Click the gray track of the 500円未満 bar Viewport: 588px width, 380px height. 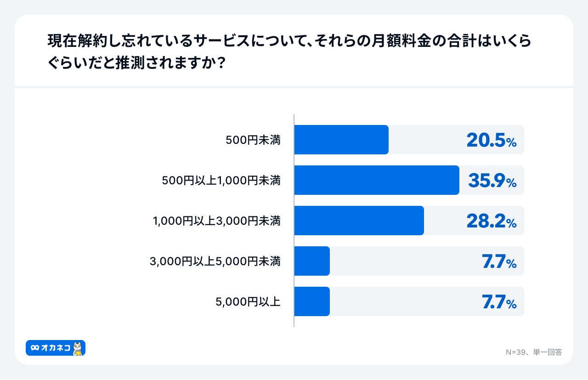tap(427, 140)
